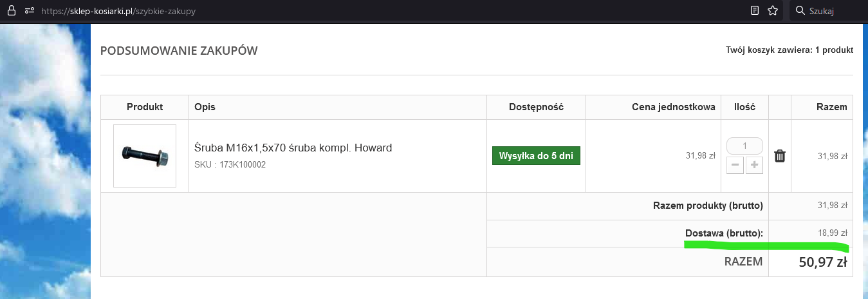Bookmark this page with star icon
The image size is (868, 299).
(773, 11)
